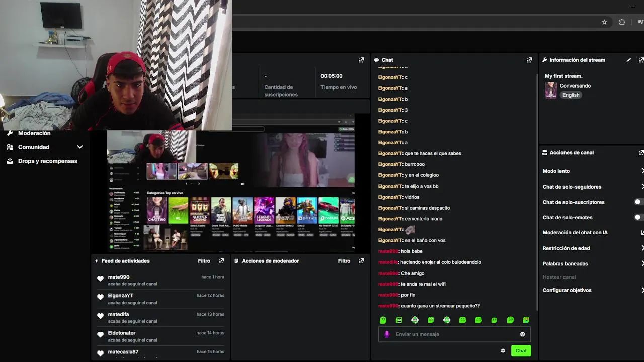
Task: Click in the Enviar un mensaje field
Action: pos(455,334)
